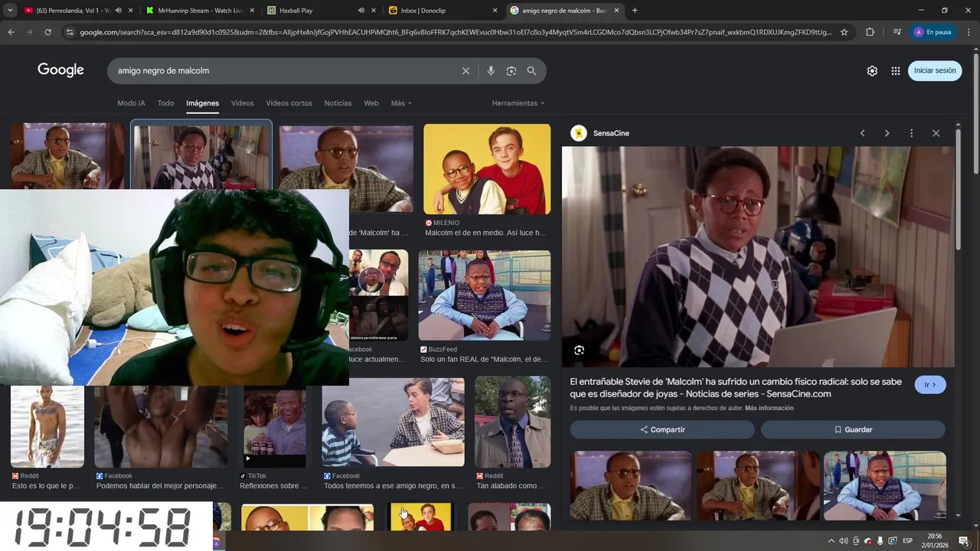The image size is (980, 551).
Task: Open the Vídeos cortos tab
Action: (289, 103)
